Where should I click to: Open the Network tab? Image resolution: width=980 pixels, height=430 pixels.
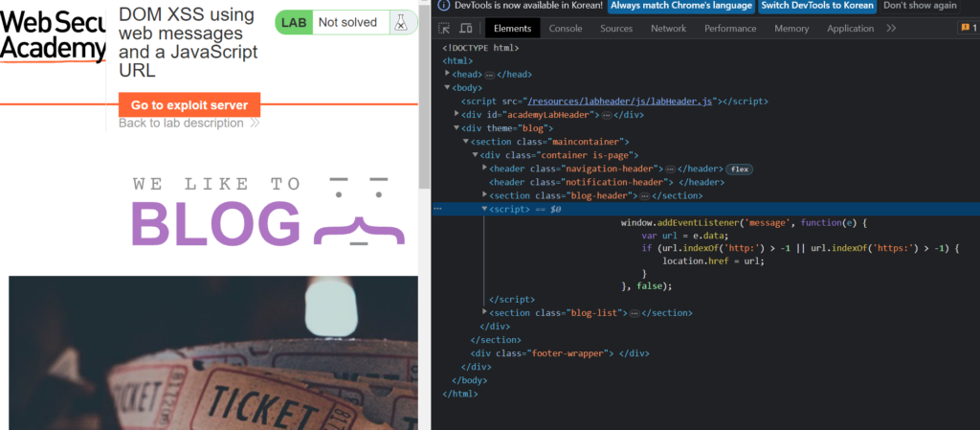(x=668, y=28)
